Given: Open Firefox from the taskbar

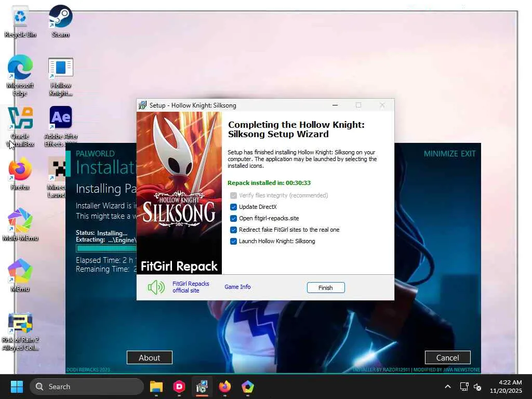Looking at the screenshot, I should pos(224,387).
